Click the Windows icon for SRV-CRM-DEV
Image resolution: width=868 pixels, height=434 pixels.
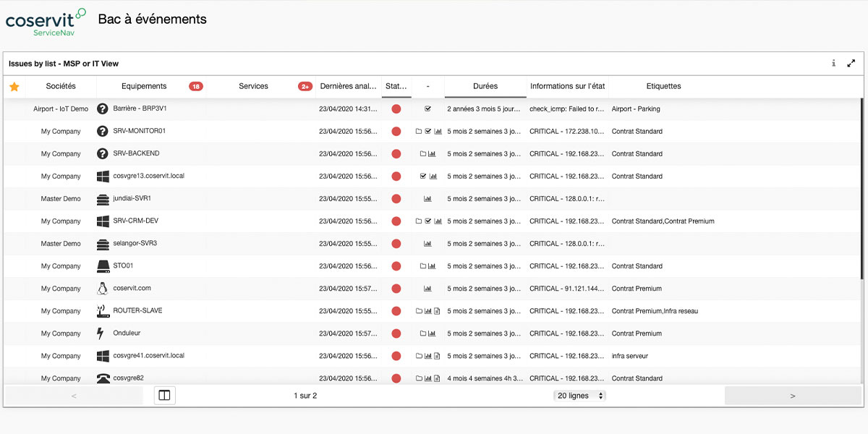[x=103, y=221]
